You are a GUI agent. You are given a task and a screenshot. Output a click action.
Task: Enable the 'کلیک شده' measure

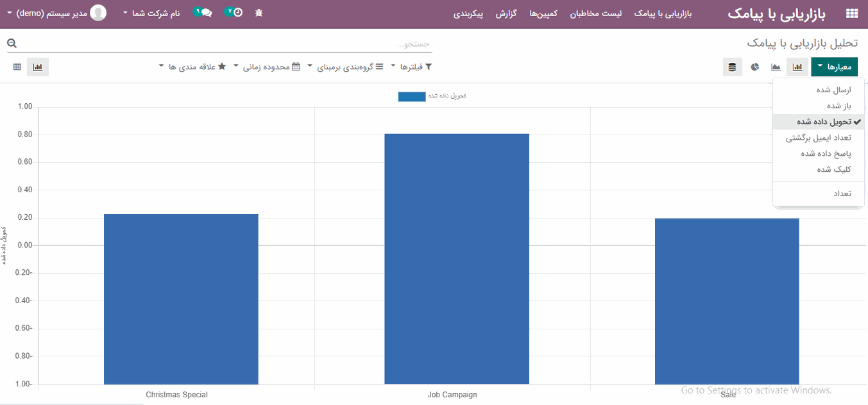834,169
